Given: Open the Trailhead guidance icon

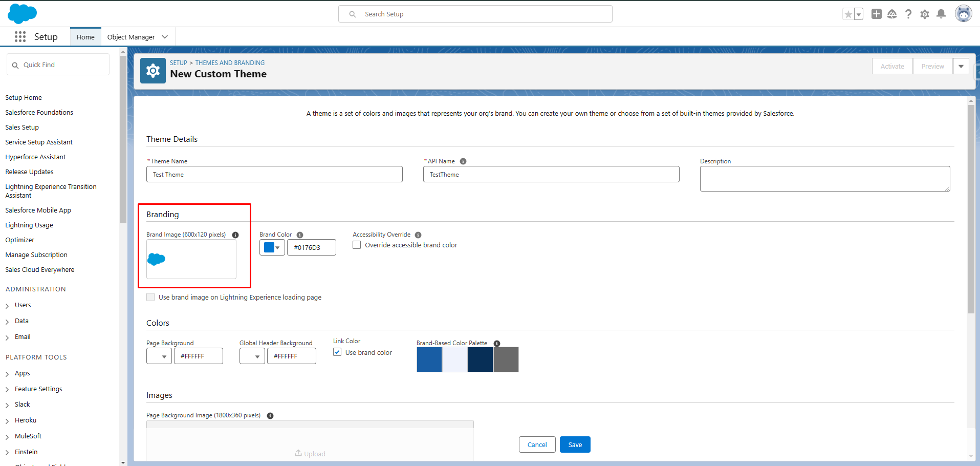Looking at the screenshot, I should (892, 14).
